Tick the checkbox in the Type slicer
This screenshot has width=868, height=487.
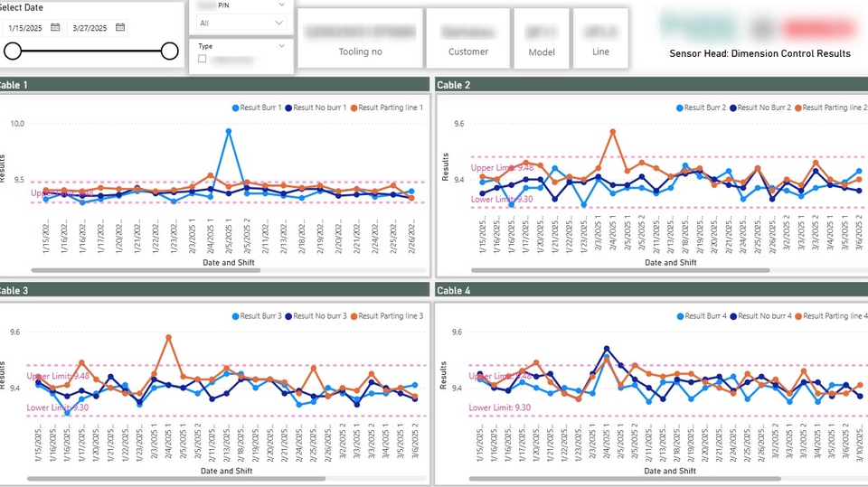tap(203, 60)
